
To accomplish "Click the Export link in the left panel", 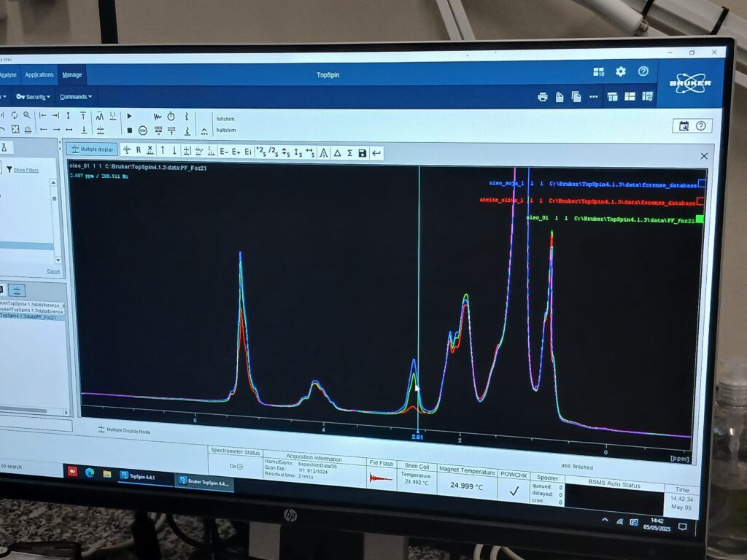I will [53, 271].
